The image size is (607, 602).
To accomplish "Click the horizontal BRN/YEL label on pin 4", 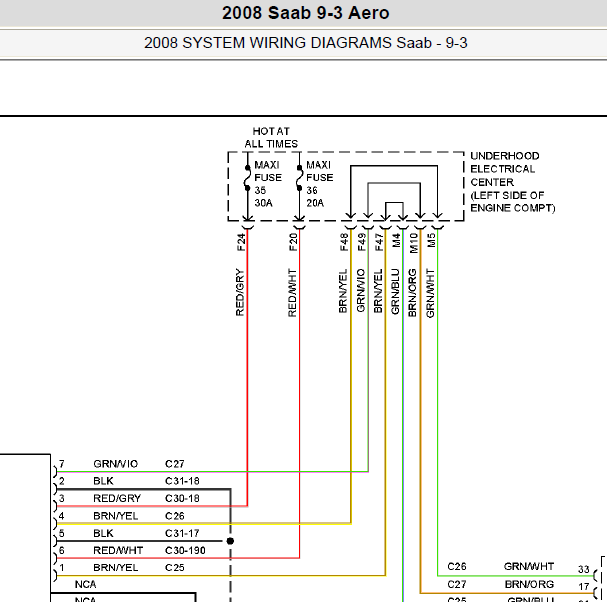I will coord(115,516).
